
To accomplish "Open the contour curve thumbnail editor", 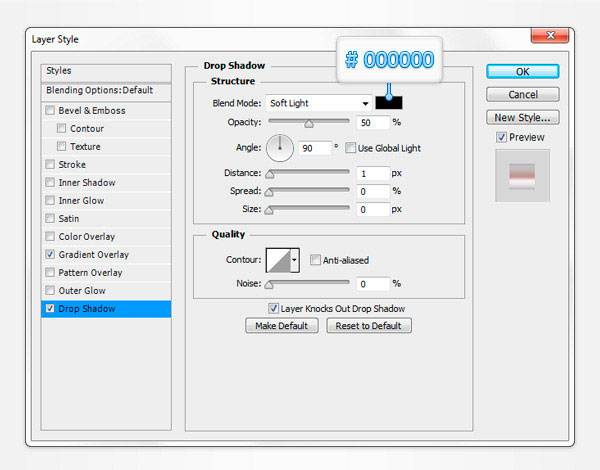I will tap(278, 260).
